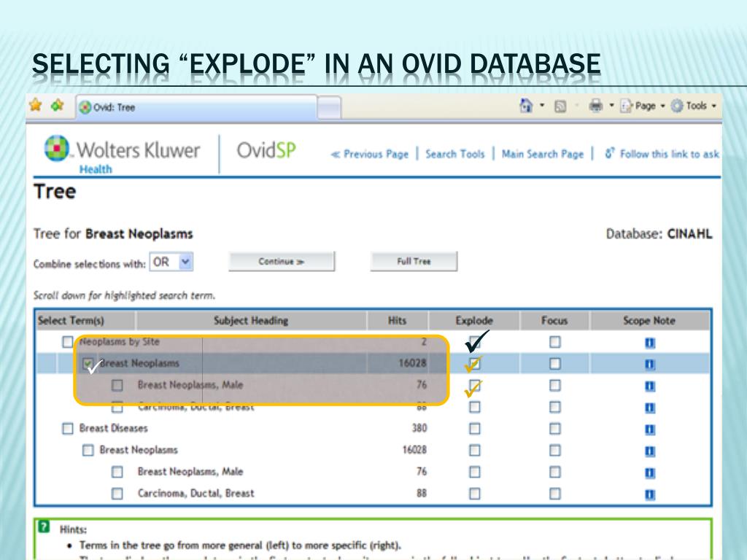
Task: Tick Focus for bottom Carcinoma, Ductal, Breast row
Action: point(555,494)
